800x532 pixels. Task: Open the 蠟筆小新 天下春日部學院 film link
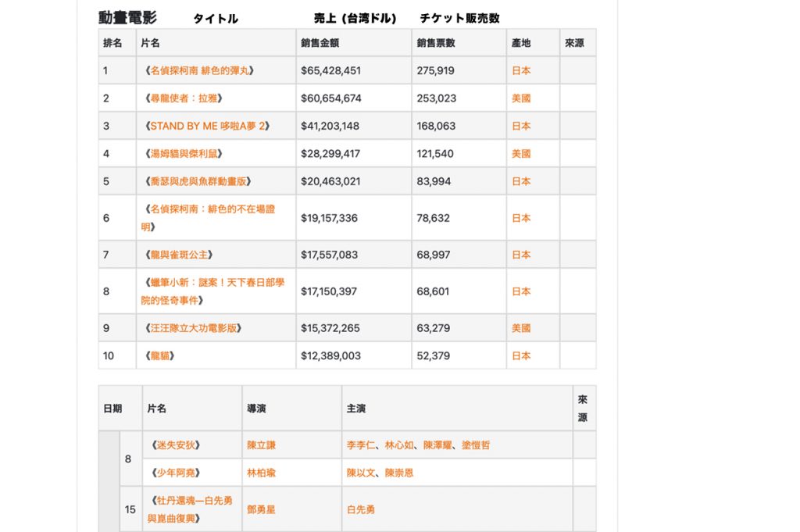(x=212, y=291)
